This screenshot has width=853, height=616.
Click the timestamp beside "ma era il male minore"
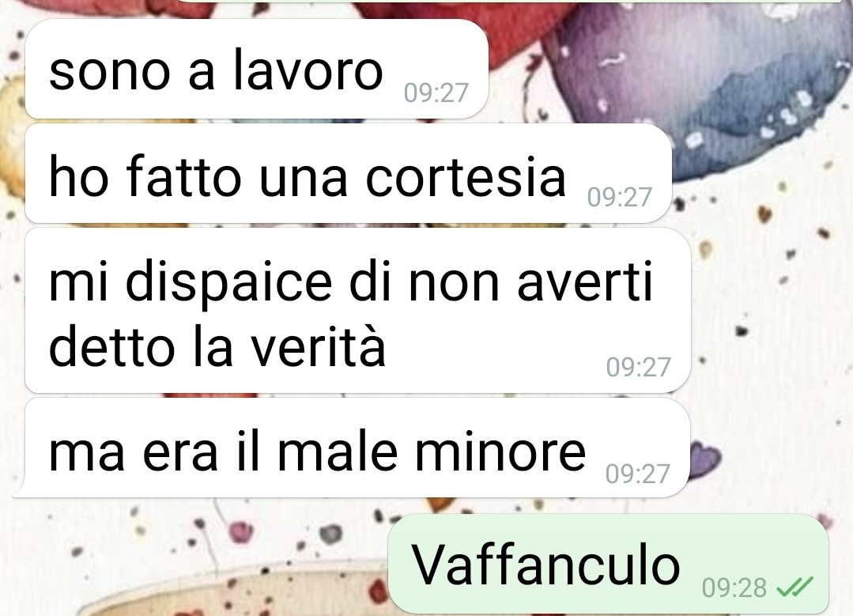pyautogui.click(x=637, y=474)
